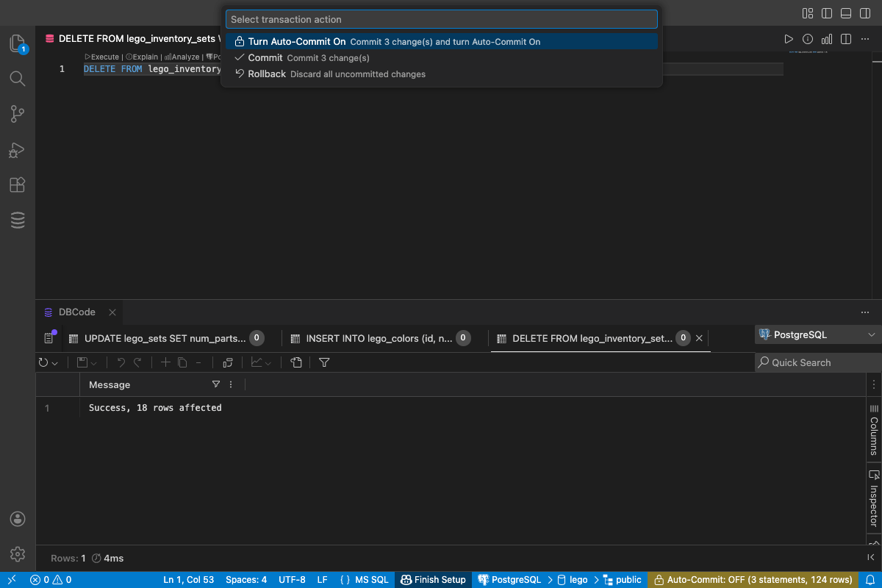Expand the save dropdown in results toolbar

point(93,362)
